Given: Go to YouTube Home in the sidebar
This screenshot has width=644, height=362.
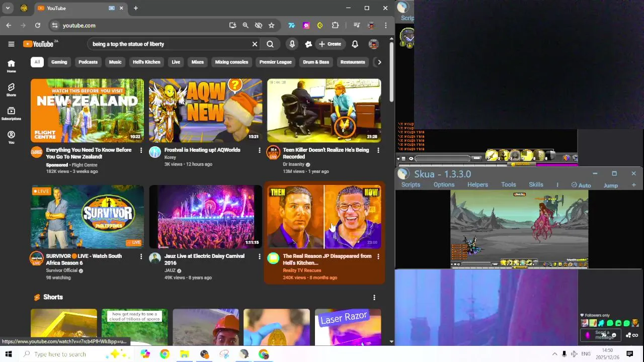Looking at the screenshot, I should [x=11, y=66].
